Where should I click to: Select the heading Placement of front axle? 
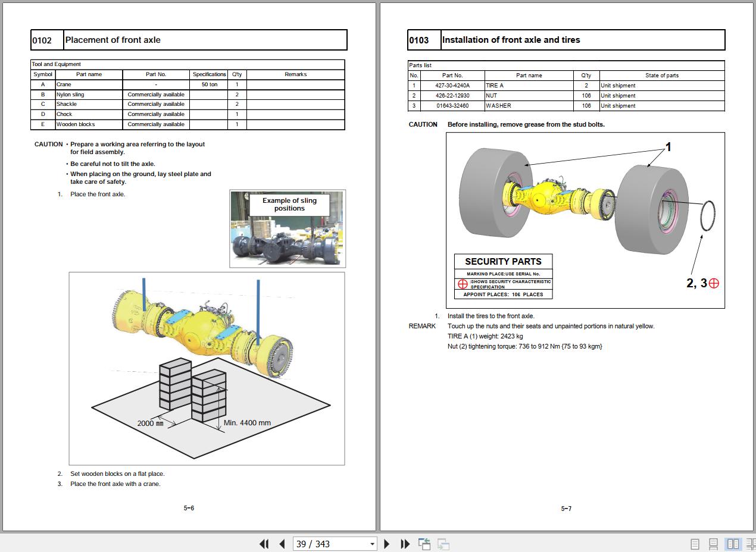click(x=113, y=40)
